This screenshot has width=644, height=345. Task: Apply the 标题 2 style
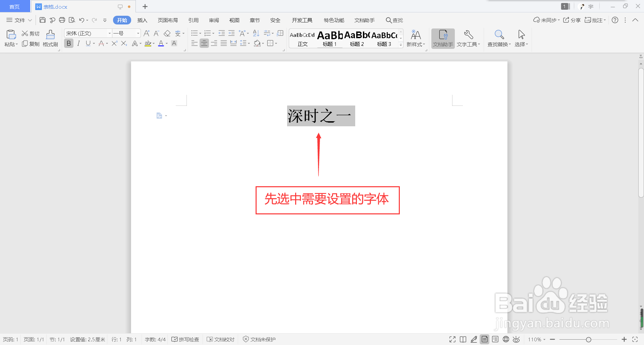pyautogui.click(x=357, y=38)
